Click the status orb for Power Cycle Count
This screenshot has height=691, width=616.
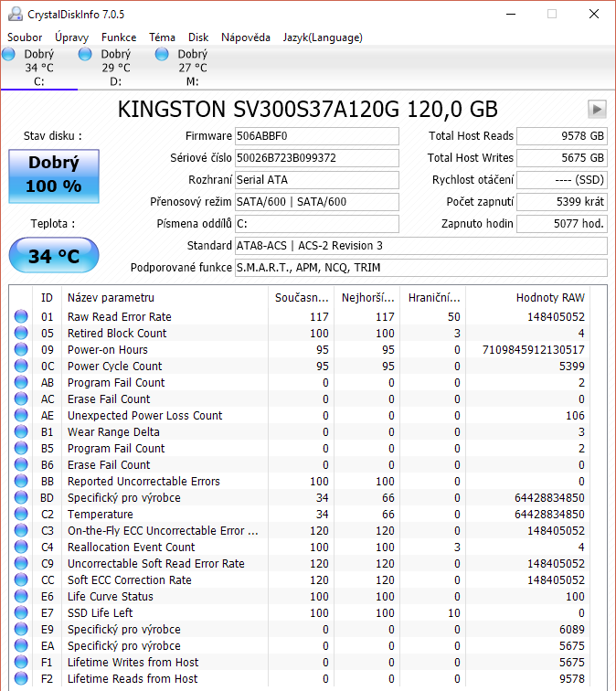coord(21,366)
